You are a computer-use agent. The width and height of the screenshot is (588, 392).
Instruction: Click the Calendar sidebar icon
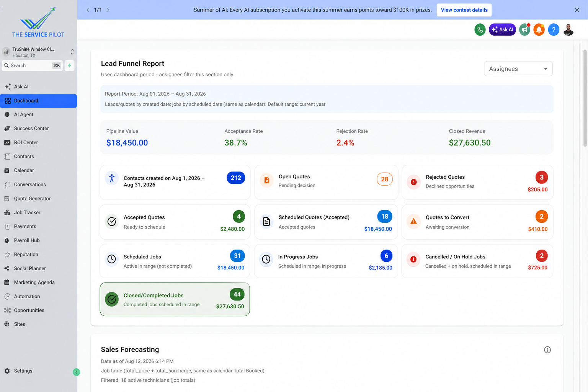point(7,170)
